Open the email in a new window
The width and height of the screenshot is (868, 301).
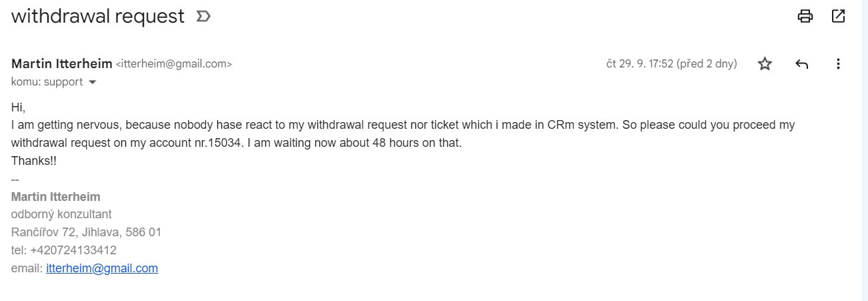pos(839,17)
